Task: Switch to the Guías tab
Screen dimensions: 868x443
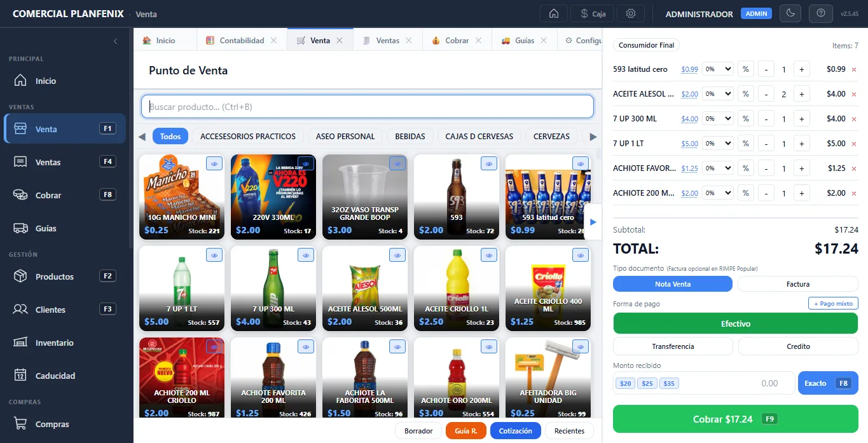Action: point(525,40)
